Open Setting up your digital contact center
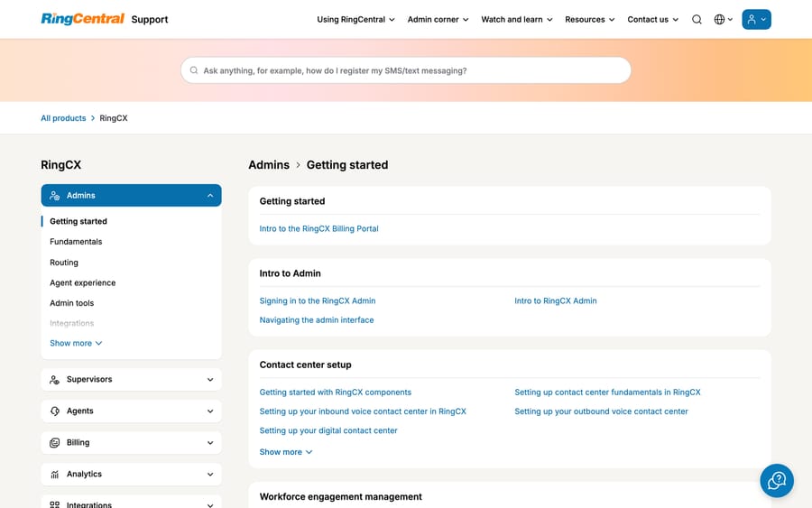This screenshot has width=812, height=508. [328, 430]
